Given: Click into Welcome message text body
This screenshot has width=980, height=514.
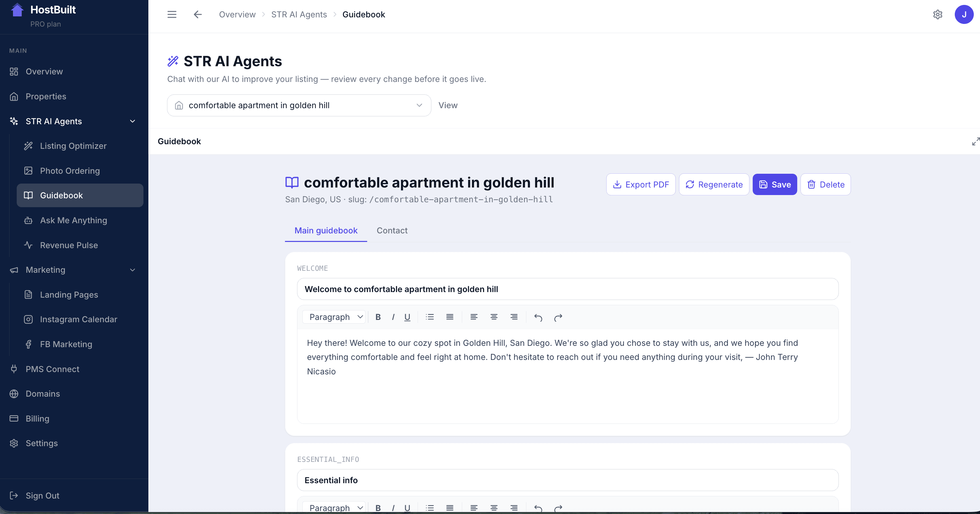Looking at the screenshot, I should coord(568,376).
